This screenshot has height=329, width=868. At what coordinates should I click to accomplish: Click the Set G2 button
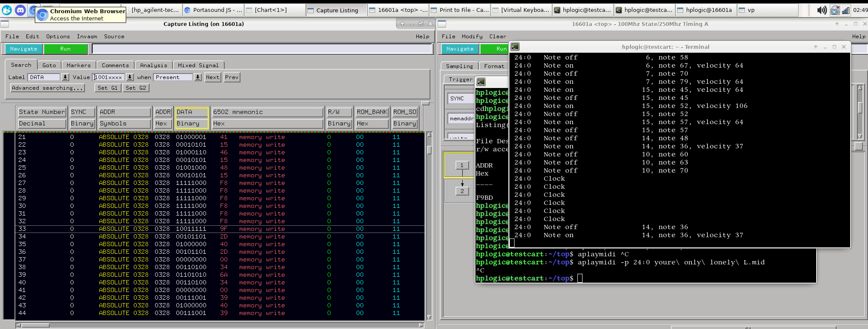[136, 88]
